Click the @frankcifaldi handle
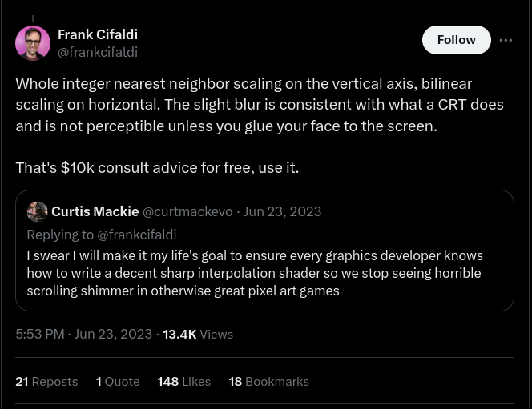Viewport: 532px width, 409px height. click(x=98, y=52)
